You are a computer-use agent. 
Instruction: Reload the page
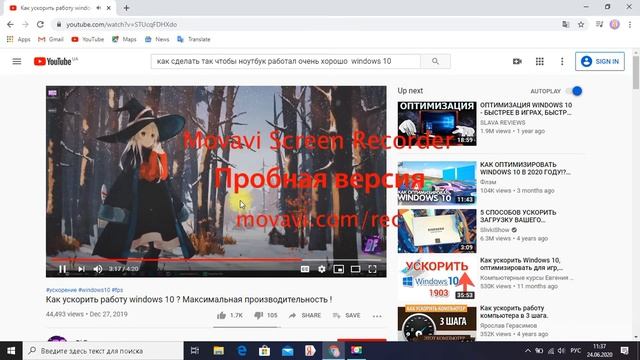click(x=40, y=24)
